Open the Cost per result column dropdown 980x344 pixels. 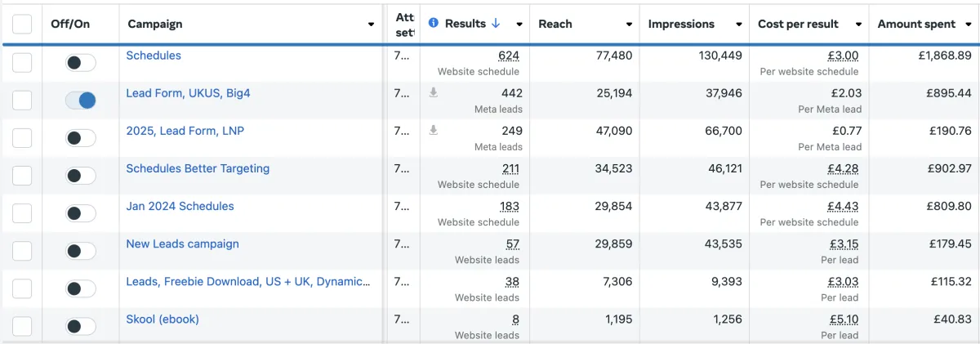click(x=858, y=25)
